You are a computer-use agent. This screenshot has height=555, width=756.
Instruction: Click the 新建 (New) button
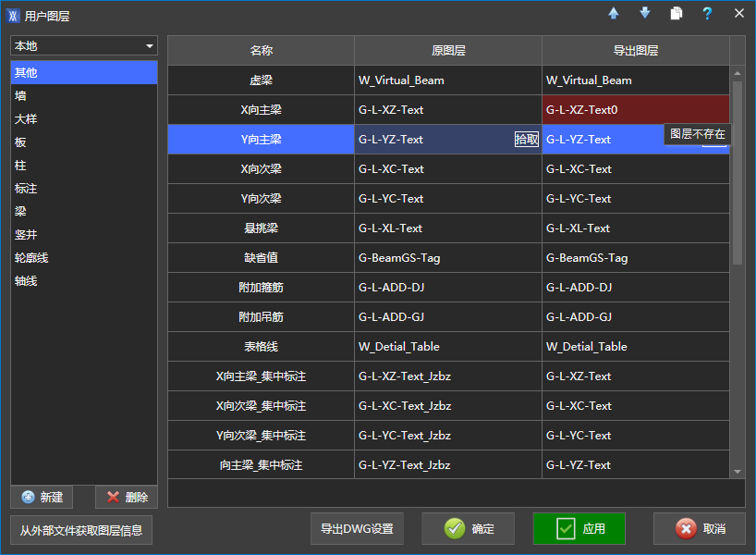(x=42, y=497)
